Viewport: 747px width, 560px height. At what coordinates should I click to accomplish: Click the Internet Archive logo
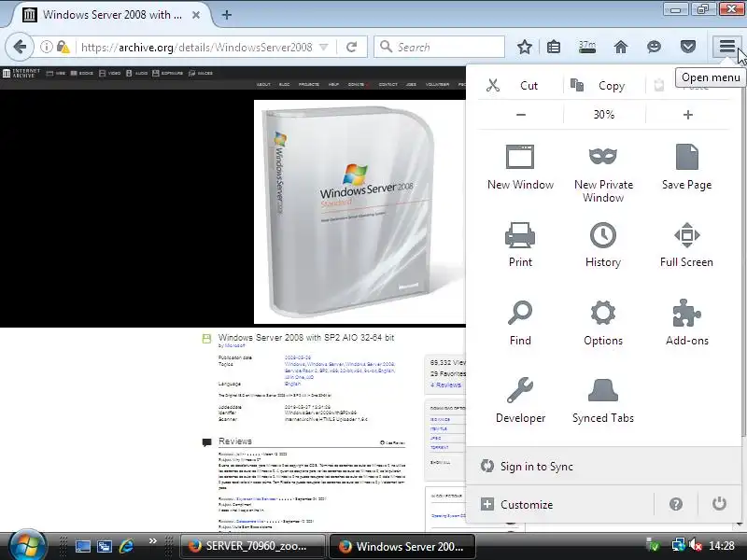[x=21, y=73]
